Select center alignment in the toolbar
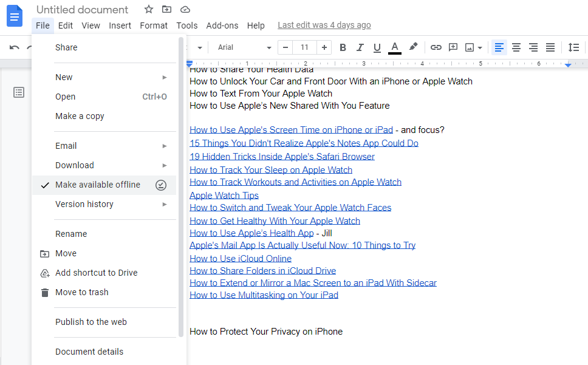This screenshot has height=365, width=588. 516,47
